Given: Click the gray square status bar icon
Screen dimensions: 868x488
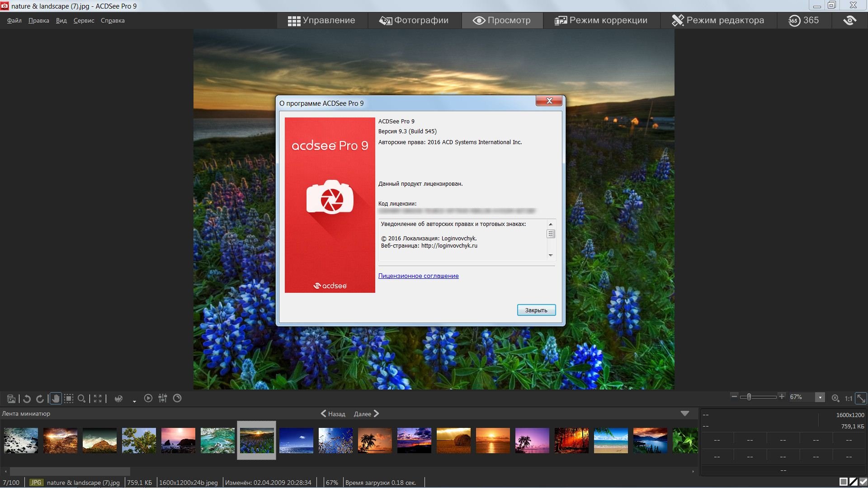Looking at the screenshot, I should coord(844,482).
